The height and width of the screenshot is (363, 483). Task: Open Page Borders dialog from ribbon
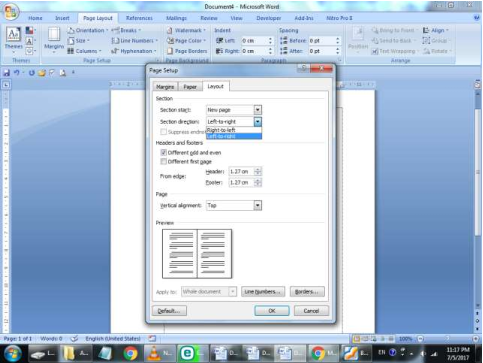coord(187,51)
